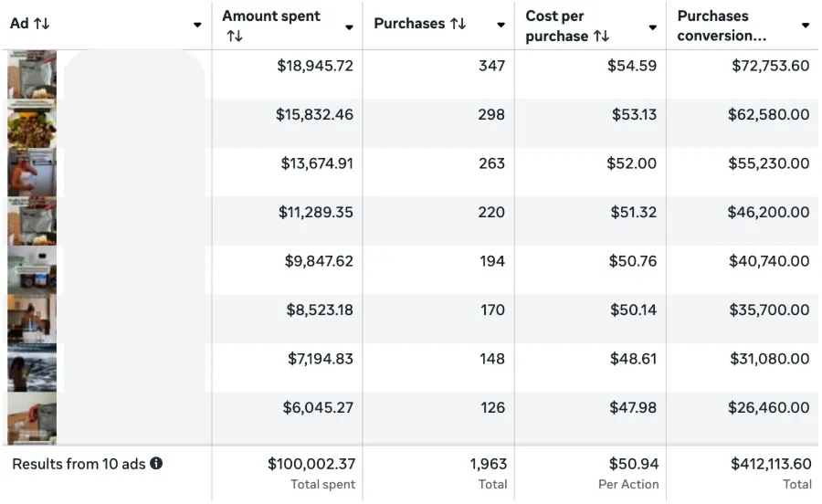Open the ad thumbnail in the $7,194.83 row

(x=32, y=367)
